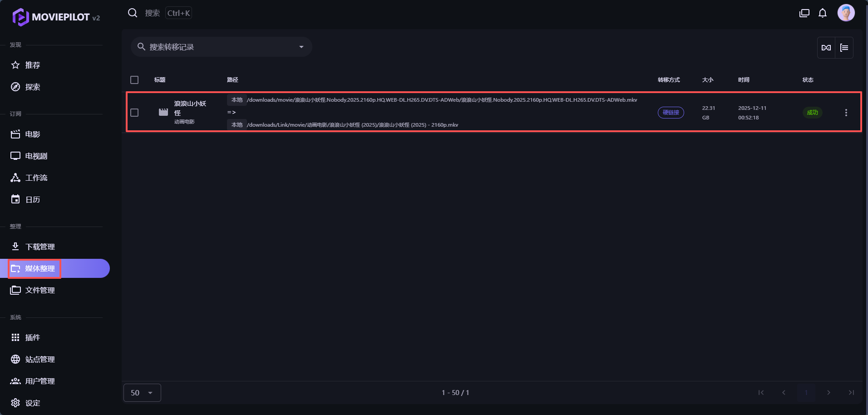
Task: Expand the 搜索转移记录 dropdown arrow
Action: tap(301, 47)
